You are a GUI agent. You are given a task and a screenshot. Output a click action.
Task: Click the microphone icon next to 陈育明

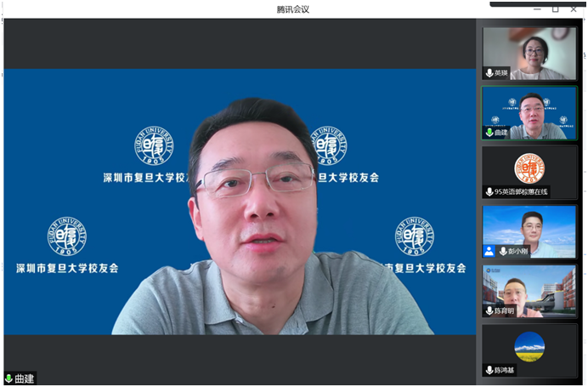click(x=489, y=310)
